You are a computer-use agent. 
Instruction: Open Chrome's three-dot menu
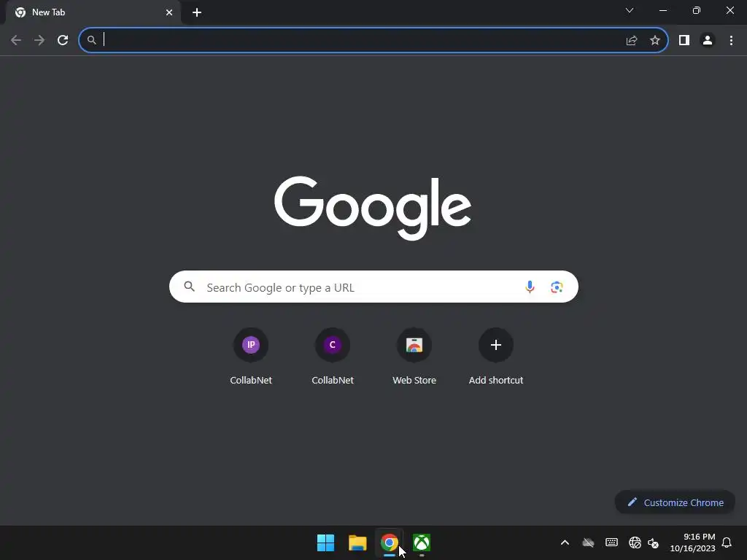click(x=731, y=41)
